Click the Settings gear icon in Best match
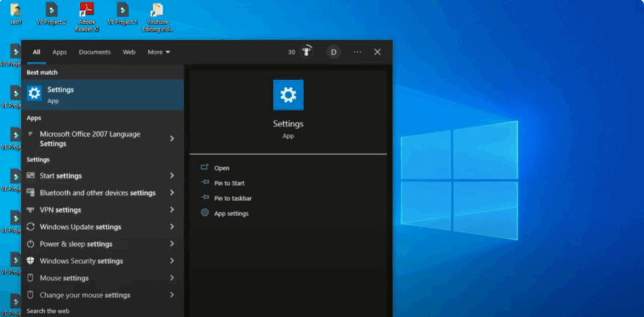Image resolution: width=644 pixels, height=317 pixels. pos(35,94)
